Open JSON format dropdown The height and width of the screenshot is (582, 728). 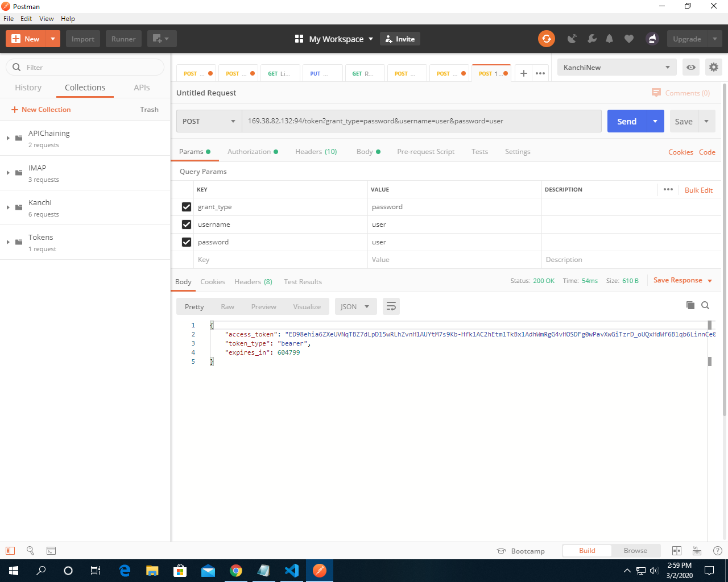click(x=355, y=306)
